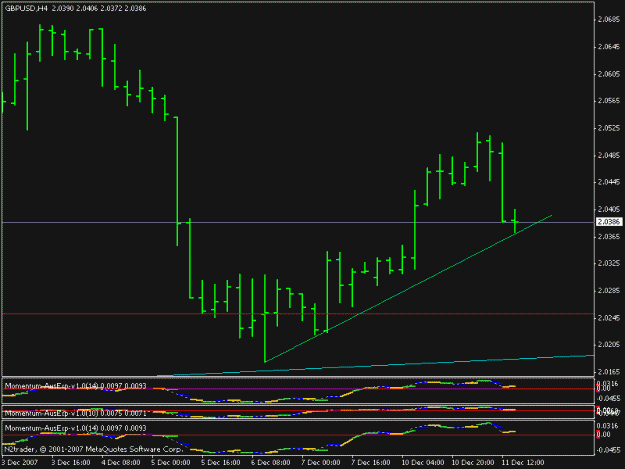The image size is (625, 469).
Task: Click the 10 Dec 04:00 time label
Action: click(x=423, y=462)
